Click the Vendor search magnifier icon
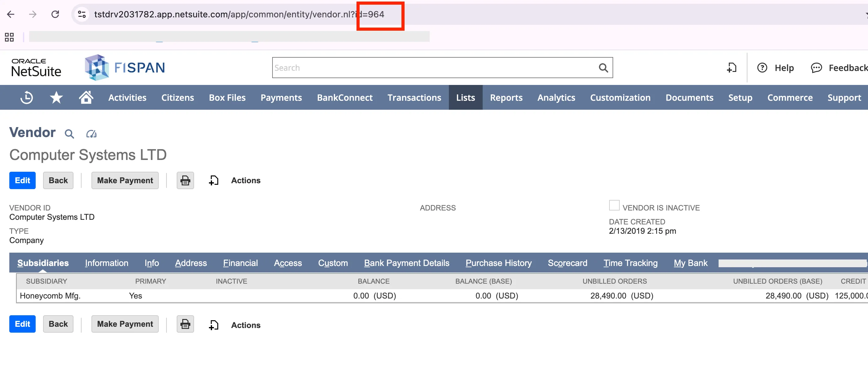 pyautogui.click(x=69, y=134)
